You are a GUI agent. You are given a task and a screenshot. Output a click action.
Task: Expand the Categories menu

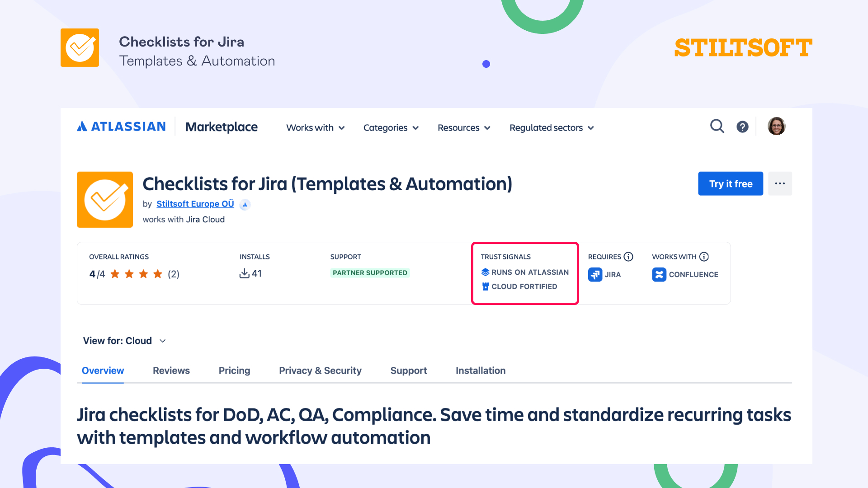(x=391, y=128)
